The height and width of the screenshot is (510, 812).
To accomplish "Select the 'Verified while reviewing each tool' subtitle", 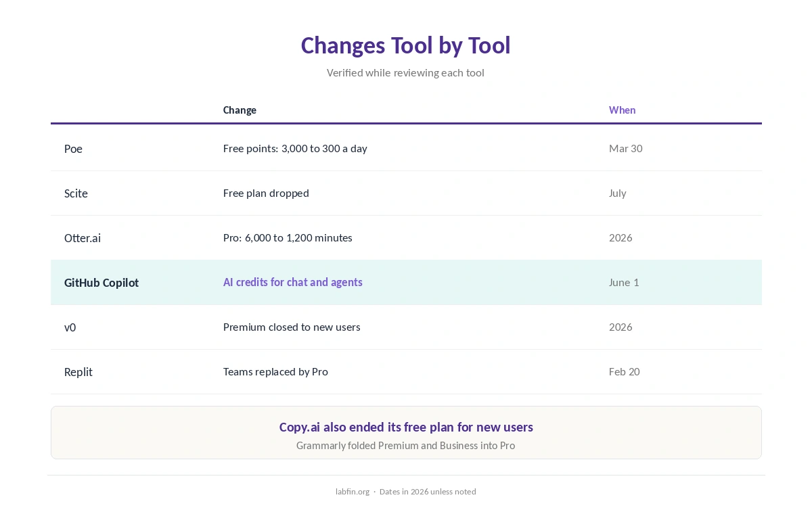I will [405, 72].
